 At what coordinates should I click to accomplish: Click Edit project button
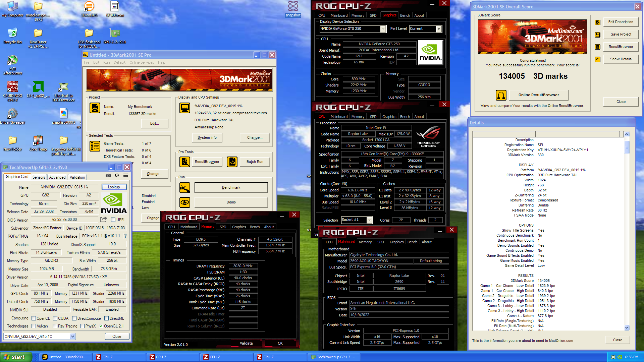[154, 124]
